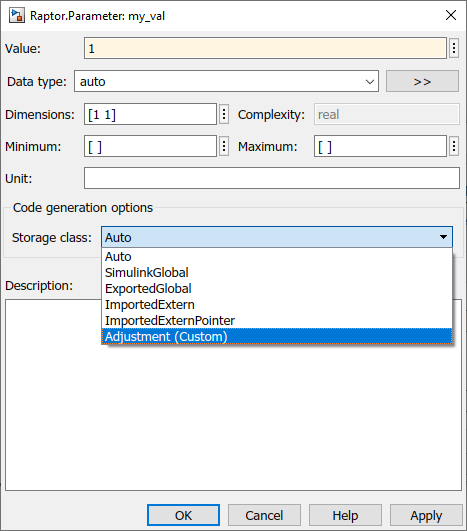This screenshot has width=467, height=531.
Task: Open the Minimum field's three-dot menu
Action: pyautogui.click(x=224, y=146)
